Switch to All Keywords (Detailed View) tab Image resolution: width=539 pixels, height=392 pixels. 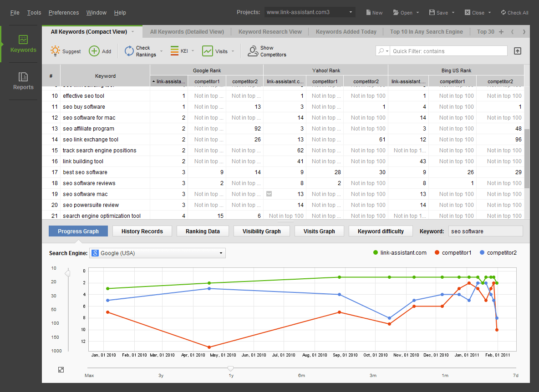click(x=187, y=31)
